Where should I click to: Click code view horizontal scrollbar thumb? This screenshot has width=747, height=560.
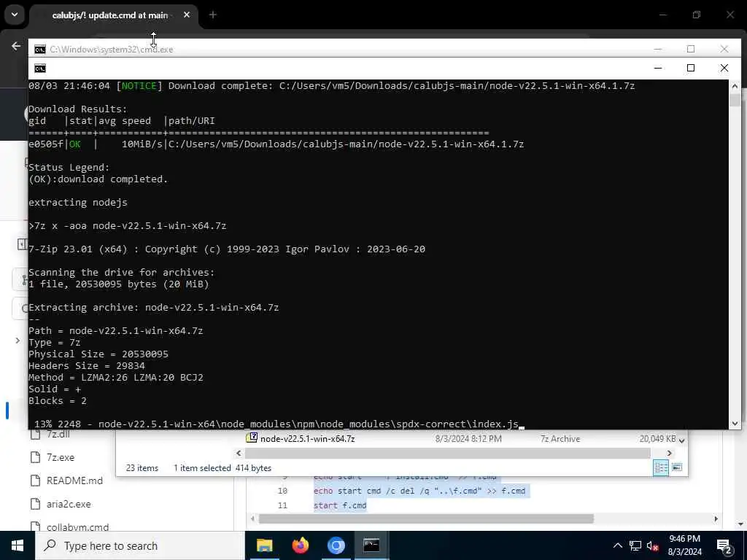tap(426, 518)
